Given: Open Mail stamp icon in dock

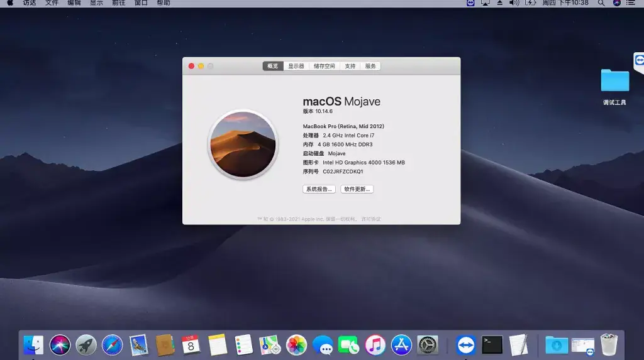Looking at the screenshot, I should [138, 345].
